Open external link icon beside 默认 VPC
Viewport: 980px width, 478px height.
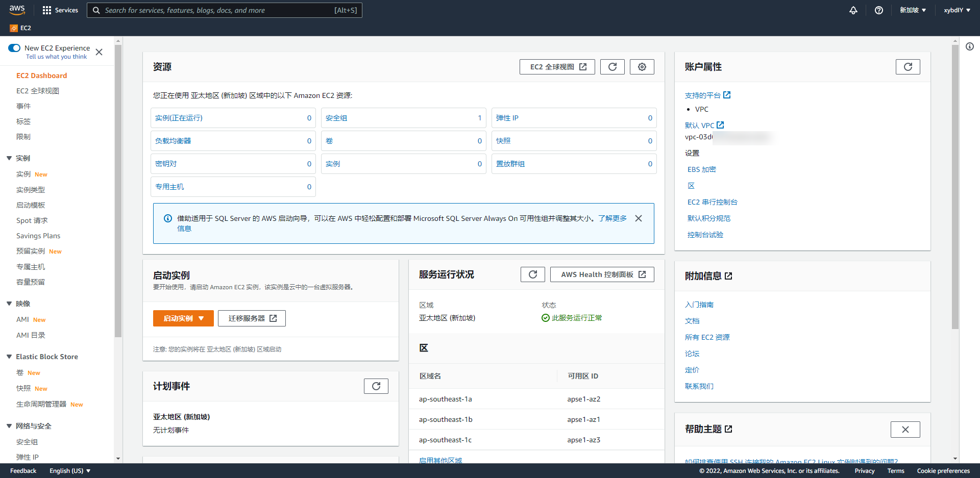click(x=720, y=125)
